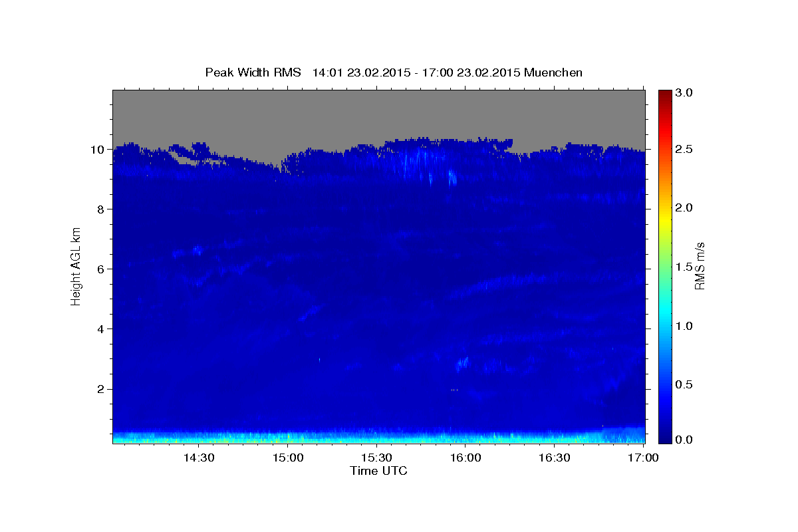Click the colorbar value 3.0

[685, 92]
